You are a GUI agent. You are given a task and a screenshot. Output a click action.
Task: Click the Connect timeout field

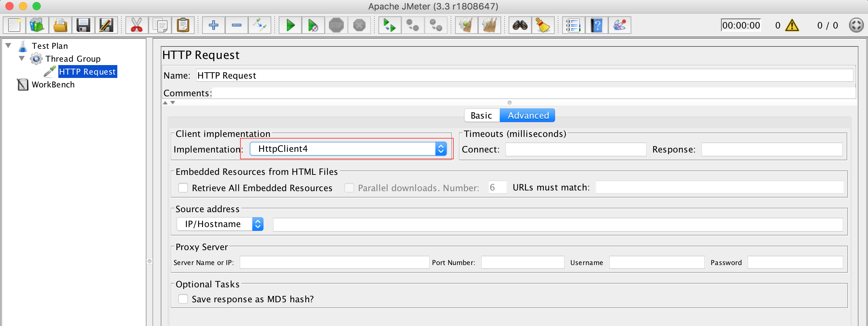coord(576,149)
